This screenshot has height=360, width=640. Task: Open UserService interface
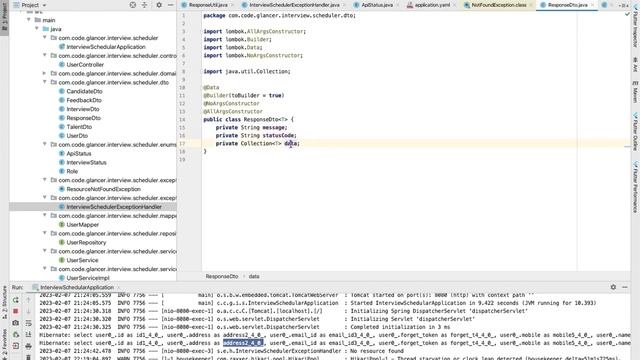tap(82, 260)
